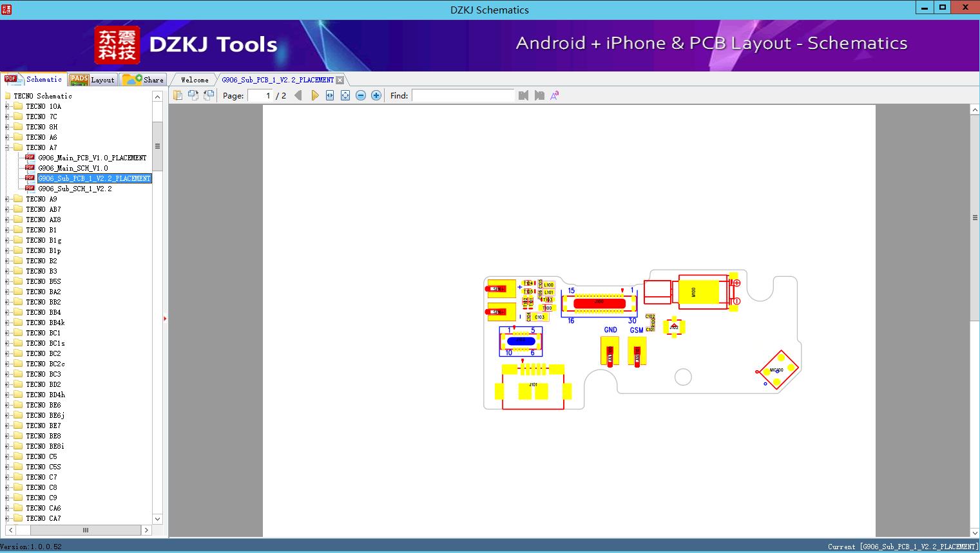Click the DZKJ red logo icon
The image size is (980, 553).
tap(117, 45)
